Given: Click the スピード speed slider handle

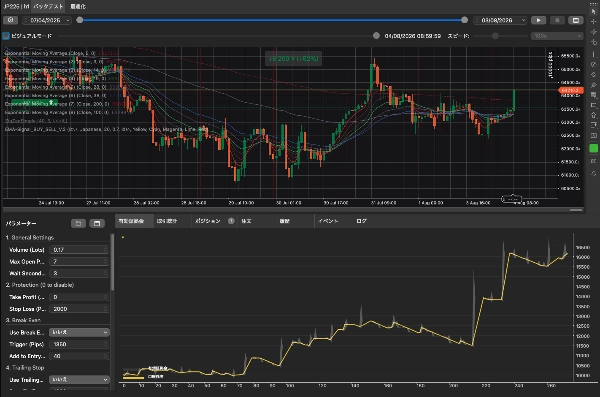Looking at the screenshot, I should (495, 36).
